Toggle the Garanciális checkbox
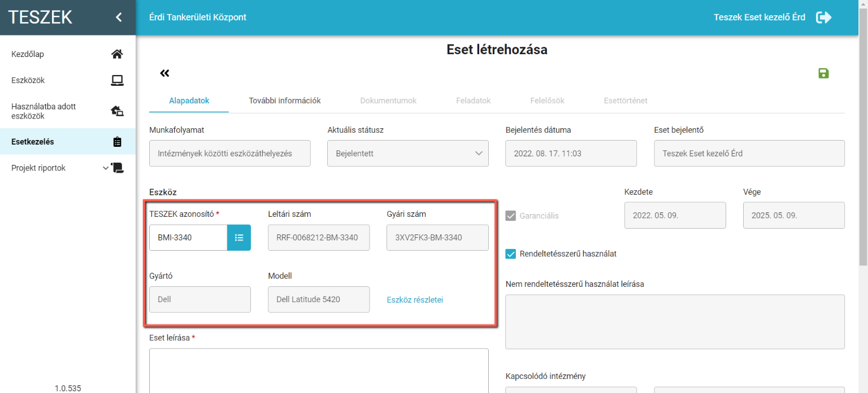868x393 pixels. pos(511,216)
